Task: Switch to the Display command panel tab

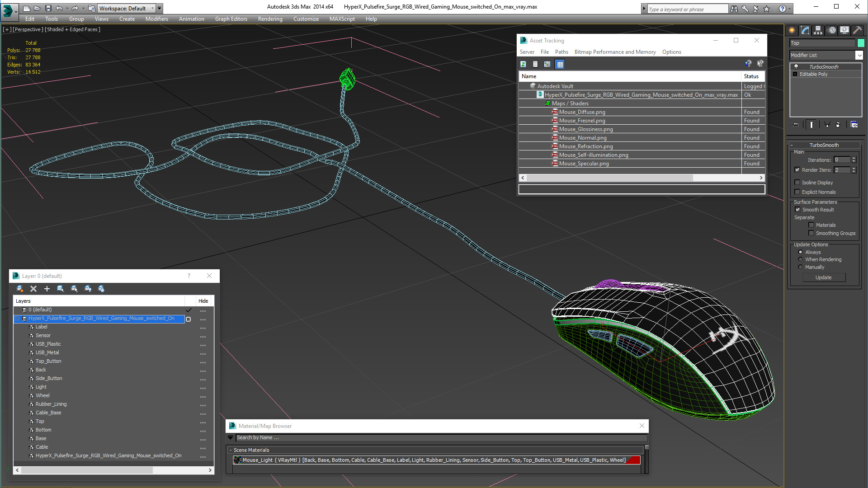Action: pyautogui.click(x=844, y=30)
